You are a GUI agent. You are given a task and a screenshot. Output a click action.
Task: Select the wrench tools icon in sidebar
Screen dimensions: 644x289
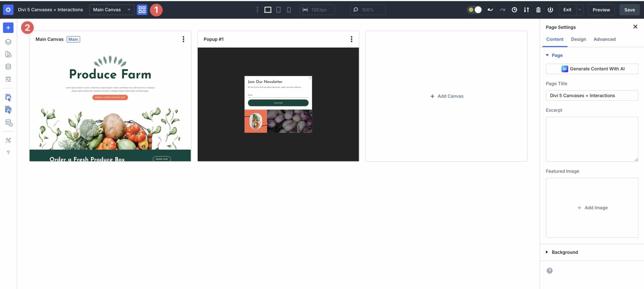click(8, 140)
